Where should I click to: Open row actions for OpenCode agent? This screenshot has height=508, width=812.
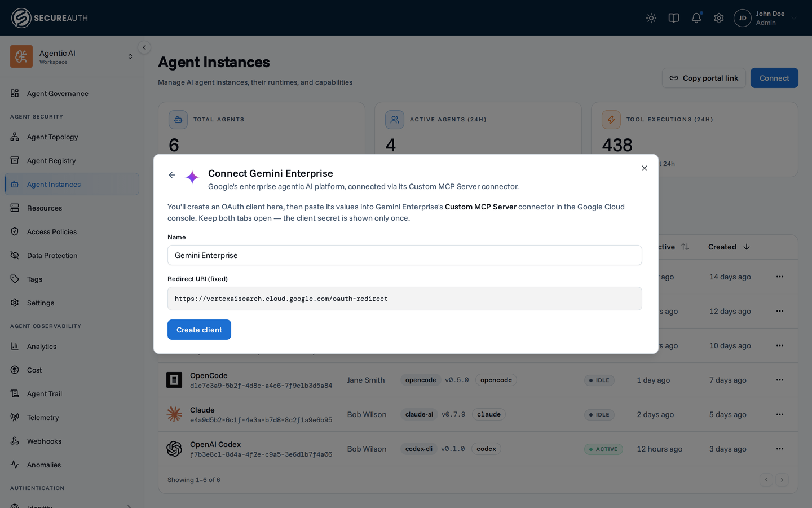click(780, 380)
